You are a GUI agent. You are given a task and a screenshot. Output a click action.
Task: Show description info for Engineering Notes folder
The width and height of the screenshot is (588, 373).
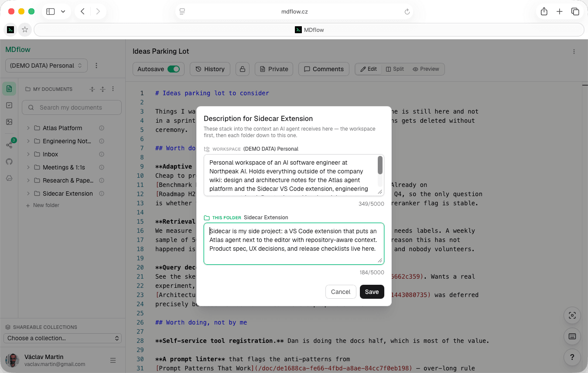102,141
